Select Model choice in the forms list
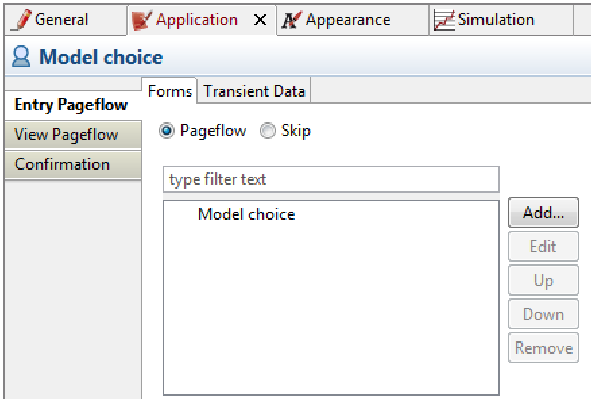This screenshot has width=591, height=399. [247, 214]
